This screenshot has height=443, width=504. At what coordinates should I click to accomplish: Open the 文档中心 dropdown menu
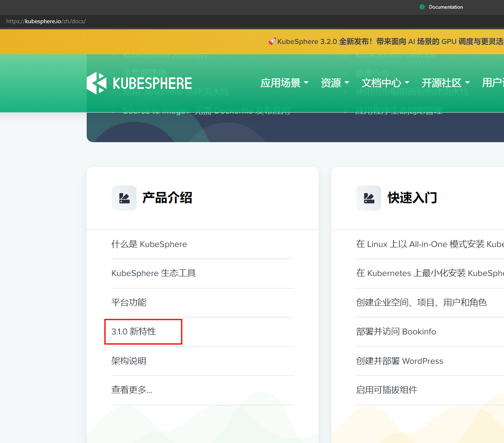pyautogui.click(x=385, y=83)
